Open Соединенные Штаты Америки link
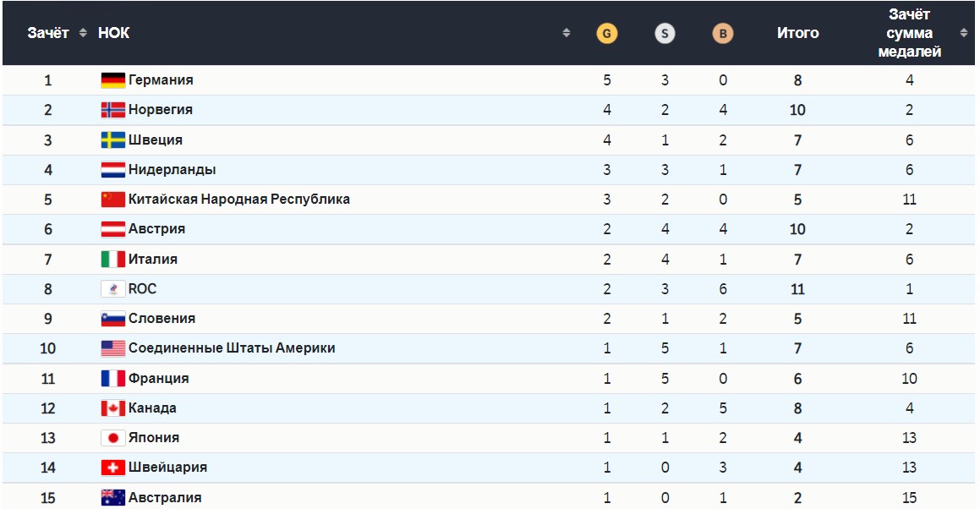Viewport: 980px width, 509px height. coord(232,348)
